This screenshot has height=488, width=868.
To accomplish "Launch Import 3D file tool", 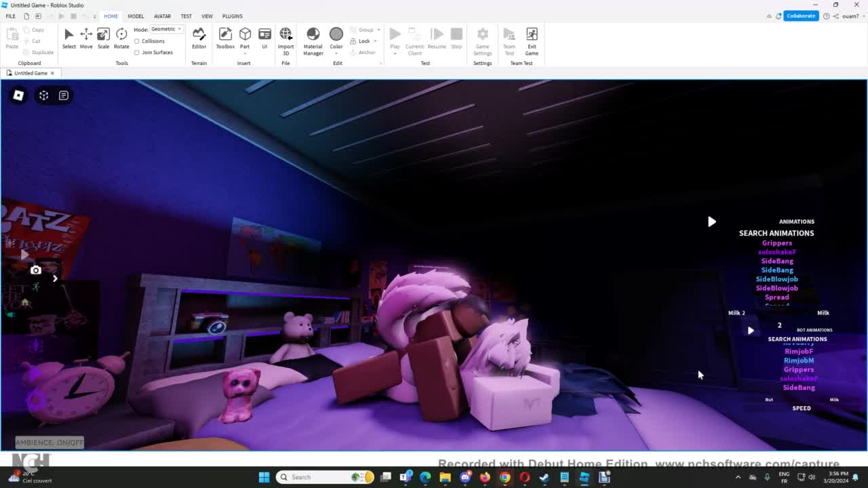I will (x=285, y=39).
